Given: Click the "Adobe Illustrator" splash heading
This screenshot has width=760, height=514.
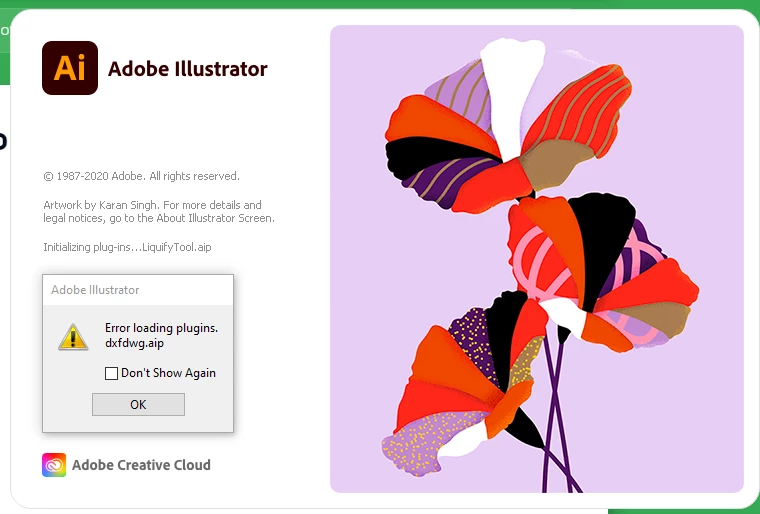Looking at the screenshot, I should [188, 69].
